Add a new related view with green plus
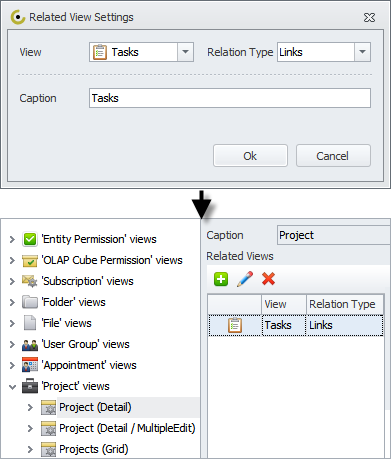The image size is (391, 459). 221,279
